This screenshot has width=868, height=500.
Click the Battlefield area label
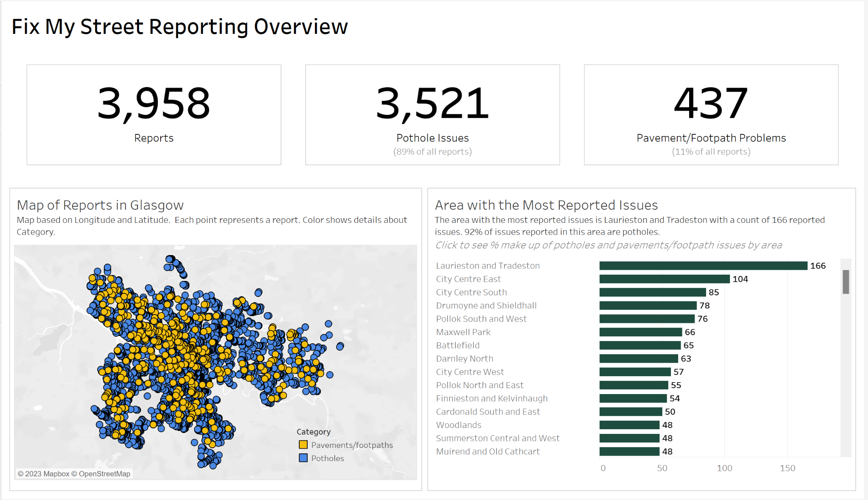coord(458,345)
